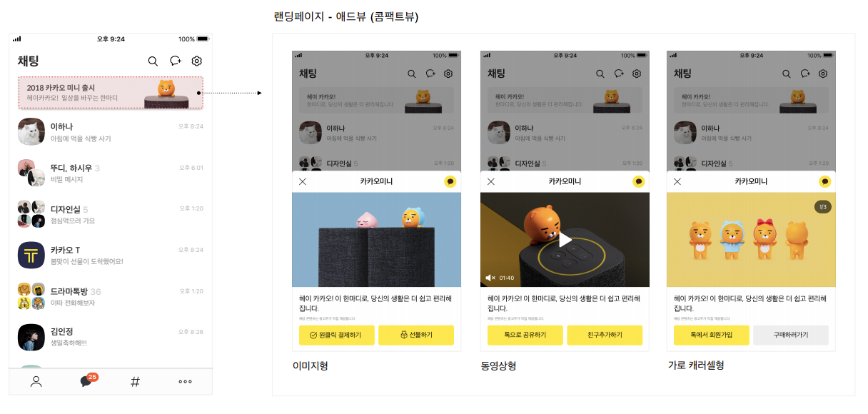Click 톡에서 회원가입 button

click(712, 335)
